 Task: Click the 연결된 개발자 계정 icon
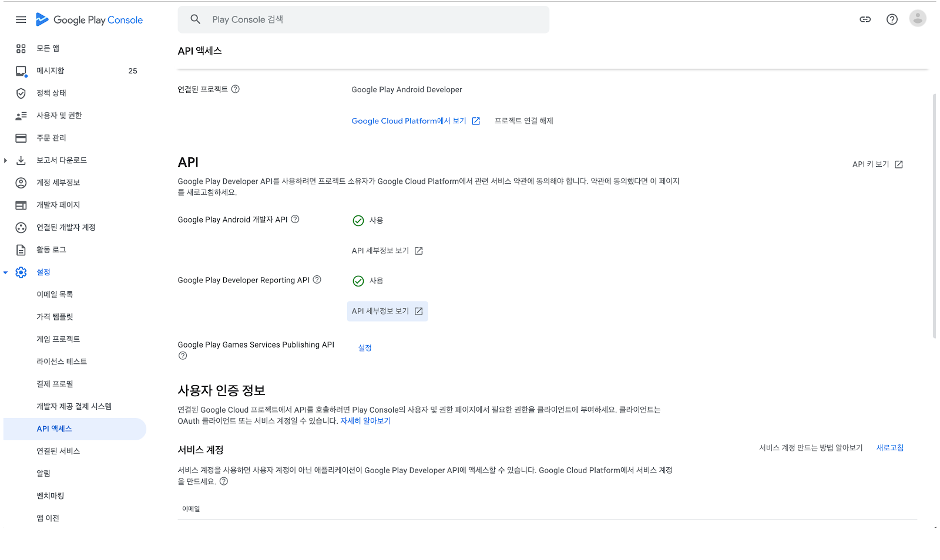tap(21, 227)
